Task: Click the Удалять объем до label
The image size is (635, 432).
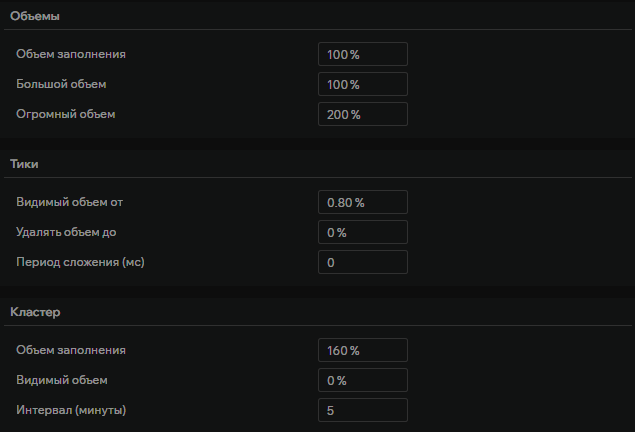Action: point(67,232)
